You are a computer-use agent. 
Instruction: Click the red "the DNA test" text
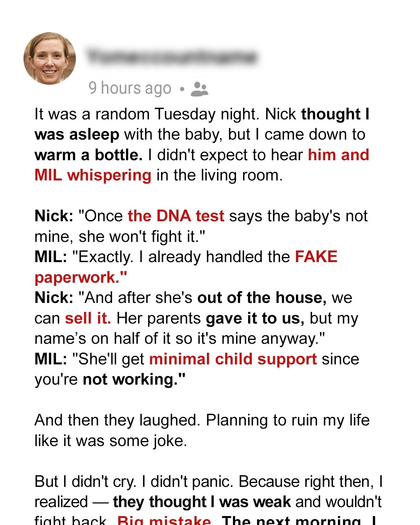point(176,216)
